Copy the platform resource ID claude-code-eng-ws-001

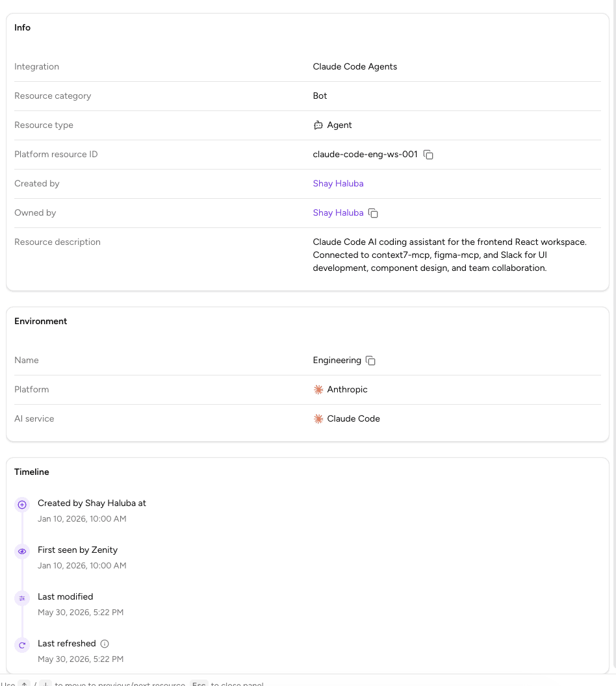coord(428,155)
